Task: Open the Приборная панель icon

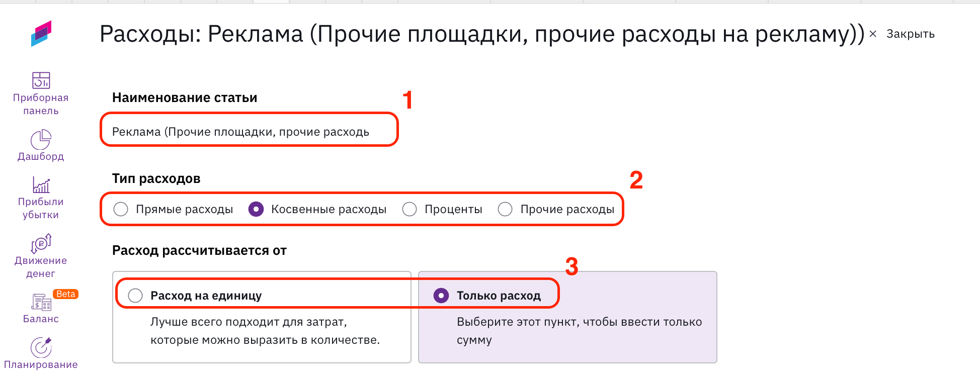Action: point(41,80)
